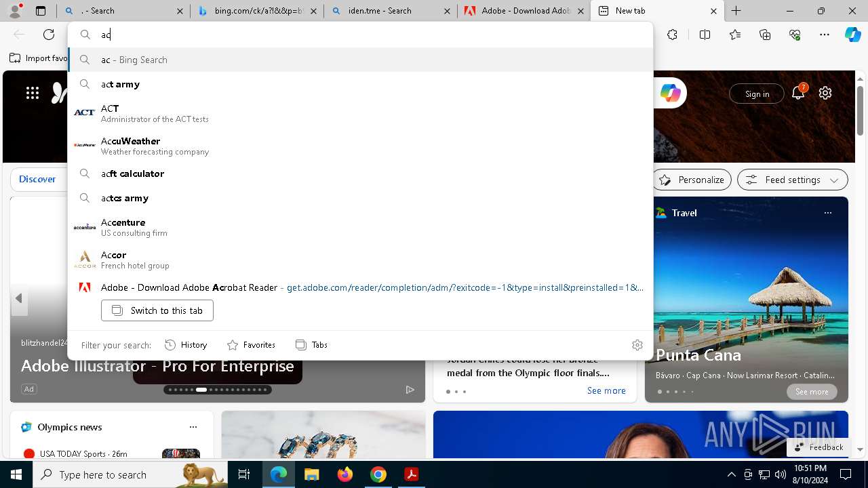Refresh the page with reload icon

[49, 35]
